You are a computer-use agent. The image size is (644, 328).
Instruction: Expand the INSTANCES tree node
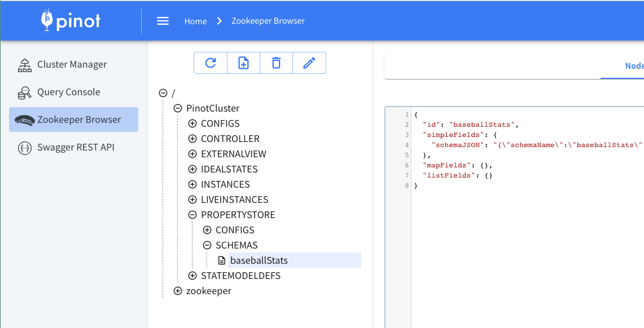click(192, 184)
